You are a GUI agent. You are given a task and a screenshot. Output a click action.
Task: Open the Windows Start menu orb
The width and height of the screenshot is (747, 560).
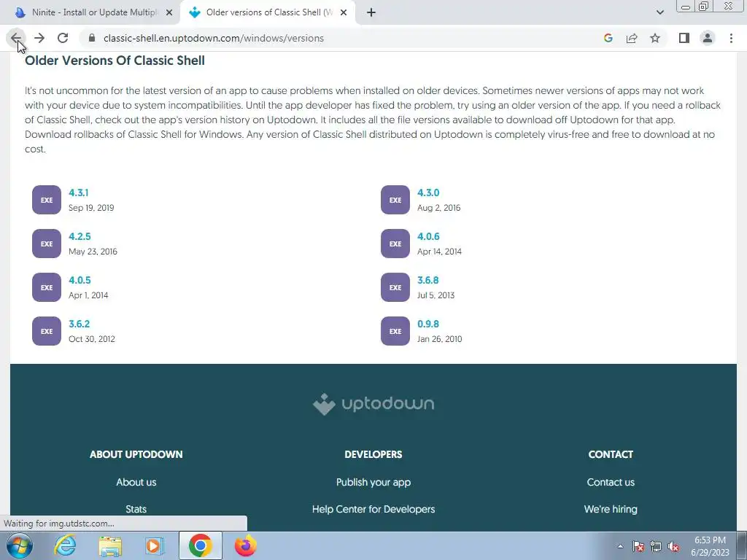pyautogui.click(x=20, y=545)
